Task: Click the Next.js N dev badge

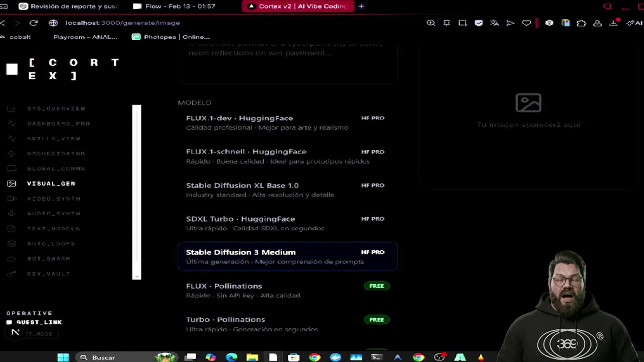Action: (15, 332)
